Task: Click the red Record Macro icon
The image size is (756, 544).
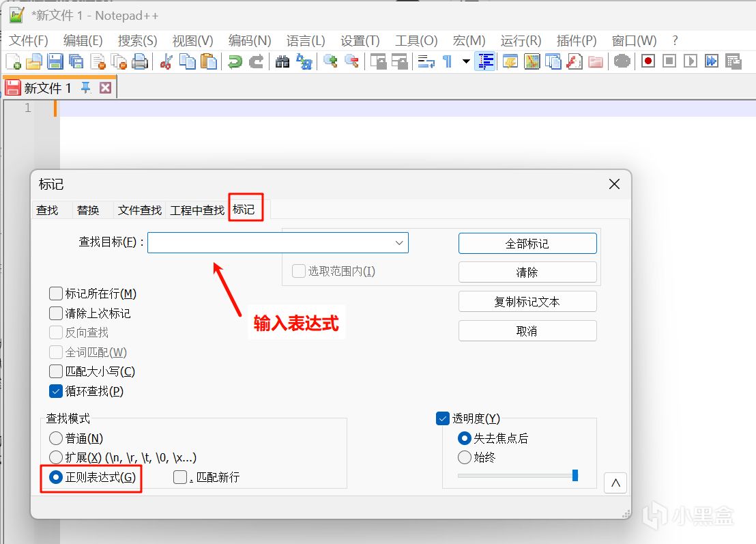Action: click(x=648, y=61)
